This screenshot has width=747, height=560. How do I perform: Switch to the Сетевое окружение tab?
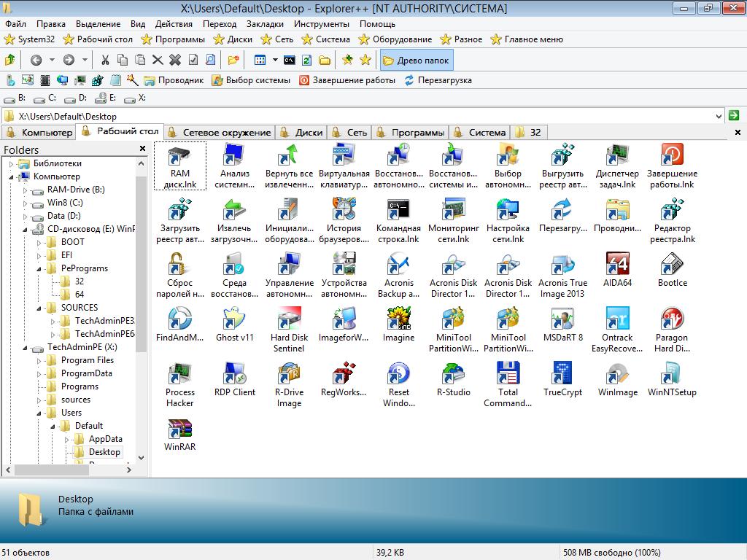[220, 133]
